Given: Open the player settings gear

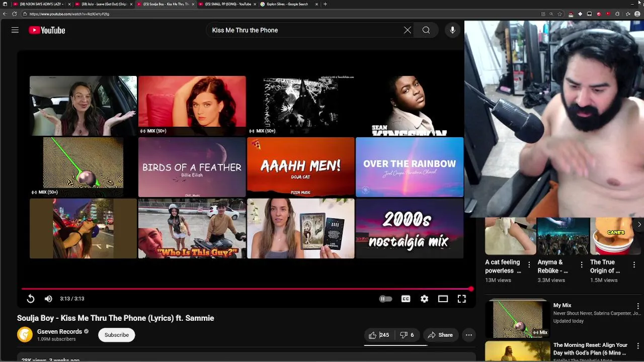Looking at the screenshot, I should point(424,299).
